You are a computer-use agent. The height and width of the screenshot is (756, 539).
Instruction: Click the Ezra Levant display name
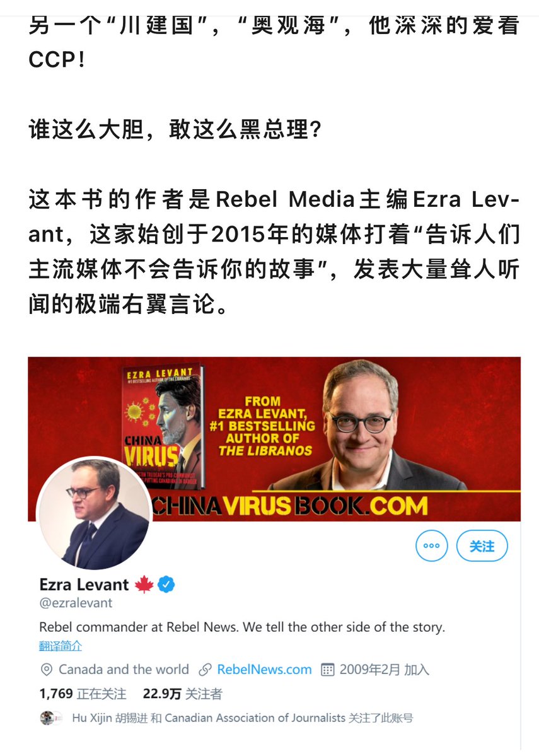point(84,584)
